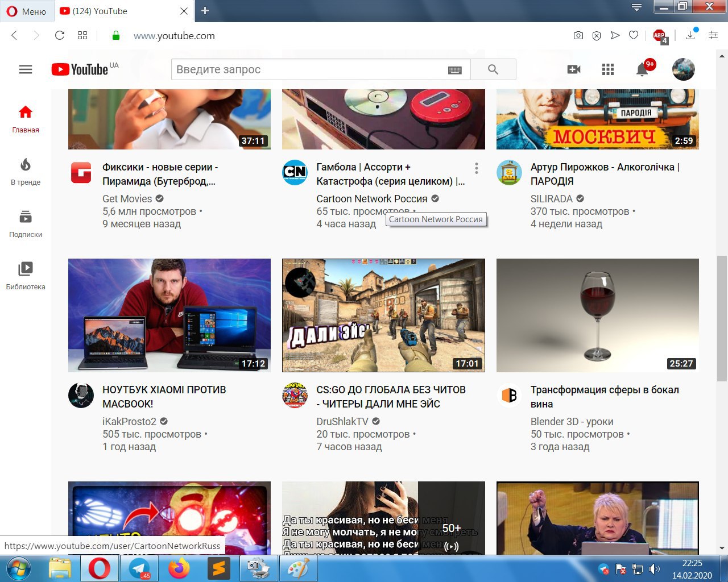Click the Opera send flow arrow icon
The height and width of the screenshot is (582, 728).
point(615,35)
